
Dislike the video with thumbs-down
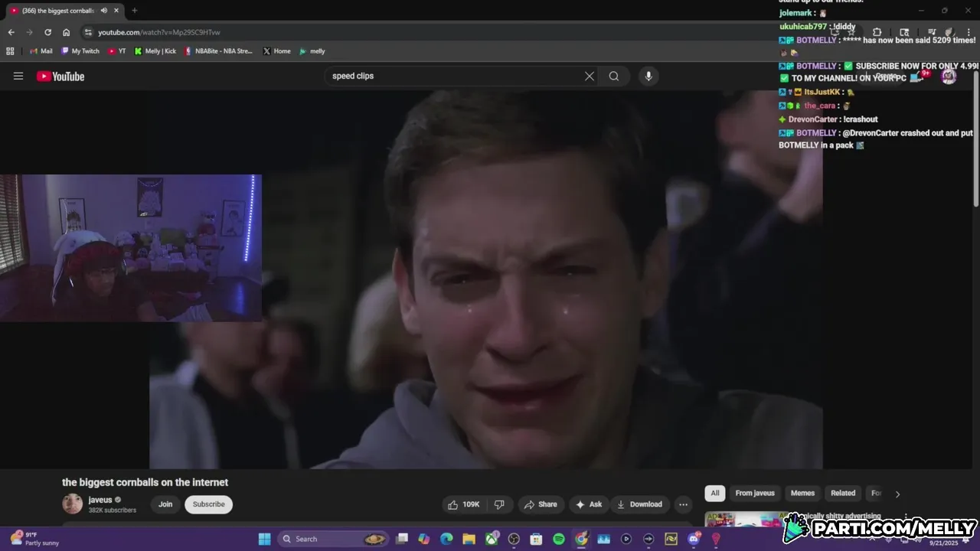pos(499,504)
